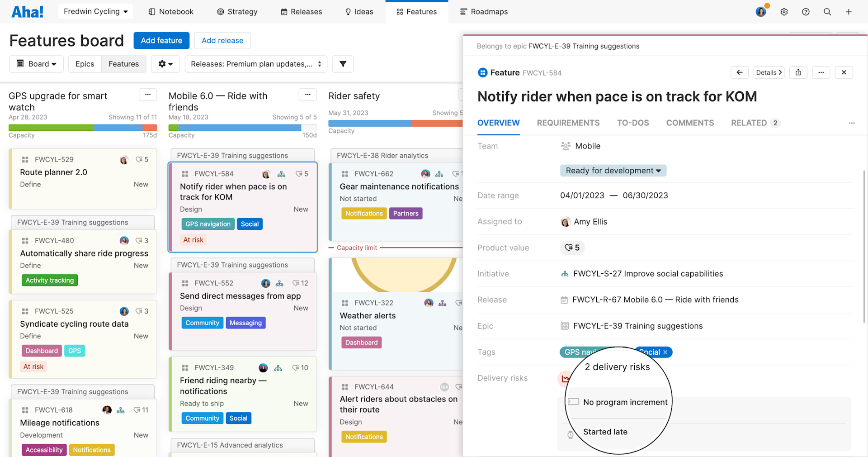Image resolution: width=868 pixels, height=457 pixels.
Task: Switch to the Requirements tab
Action: tap(568, 123)
